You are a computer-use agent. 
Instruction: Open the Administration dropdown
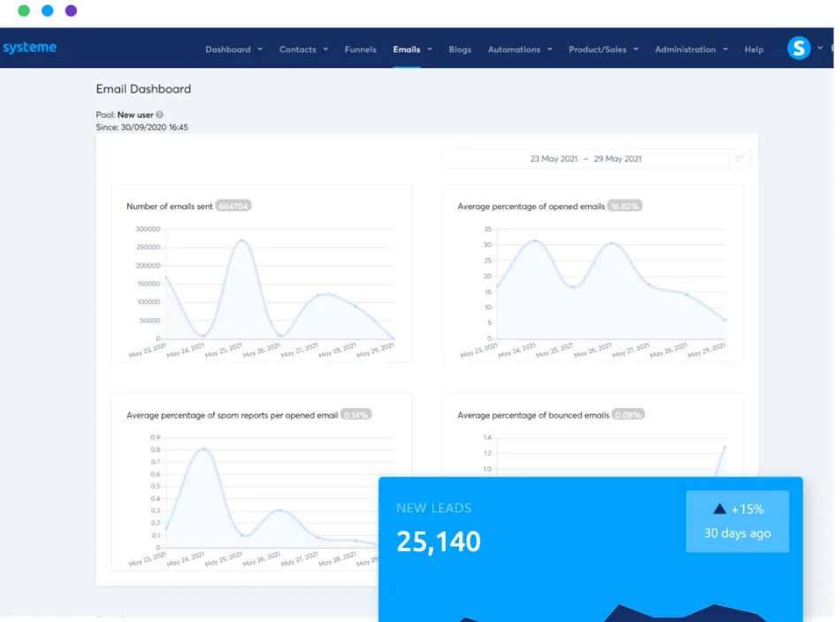(x=691, y=49)
